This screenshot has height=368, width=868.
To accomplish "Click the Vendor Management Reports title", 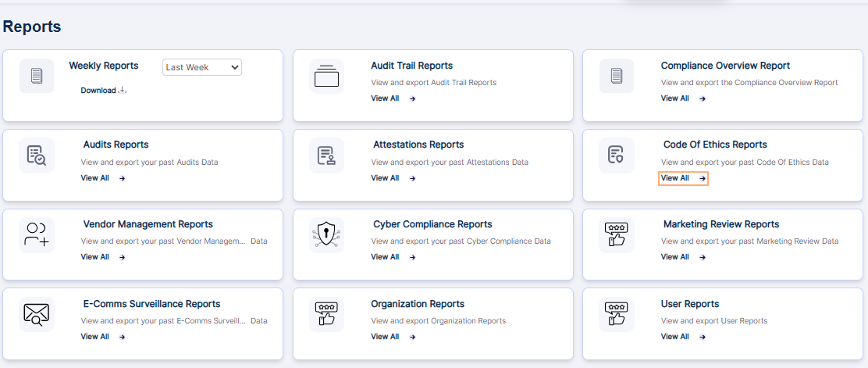I will tap(148, 224).
